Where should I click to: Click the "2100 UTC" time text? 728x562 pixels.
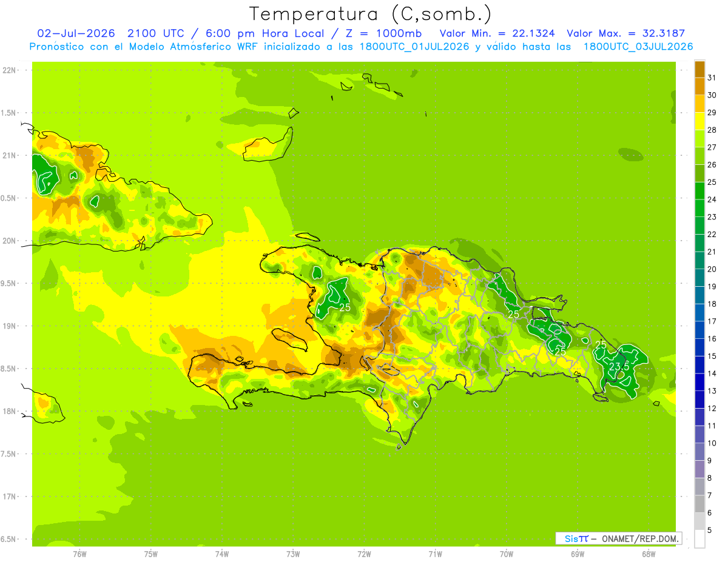[157, 33]
